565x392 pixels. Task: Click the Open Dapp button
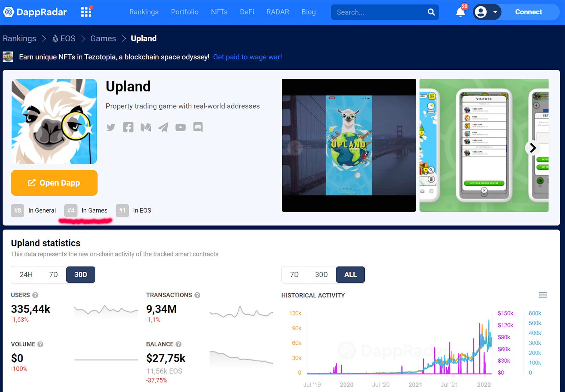tap(54, 183)
